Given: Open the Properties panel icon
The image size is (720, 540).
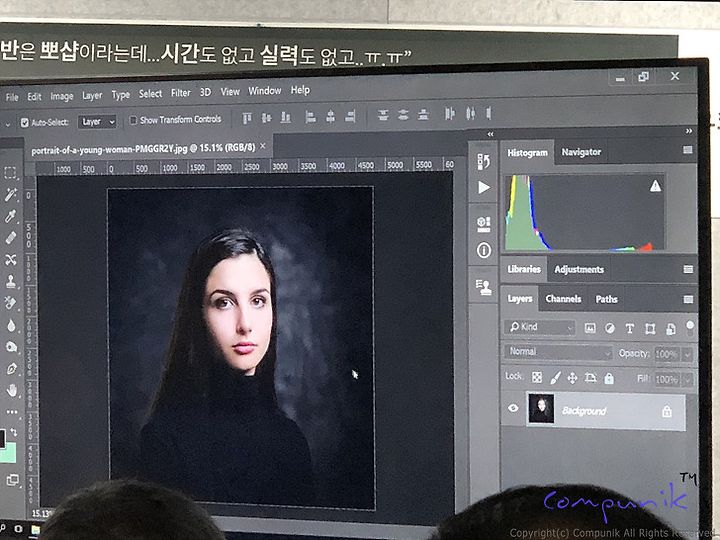Looking at the screenshot, I should pos(484,224).
